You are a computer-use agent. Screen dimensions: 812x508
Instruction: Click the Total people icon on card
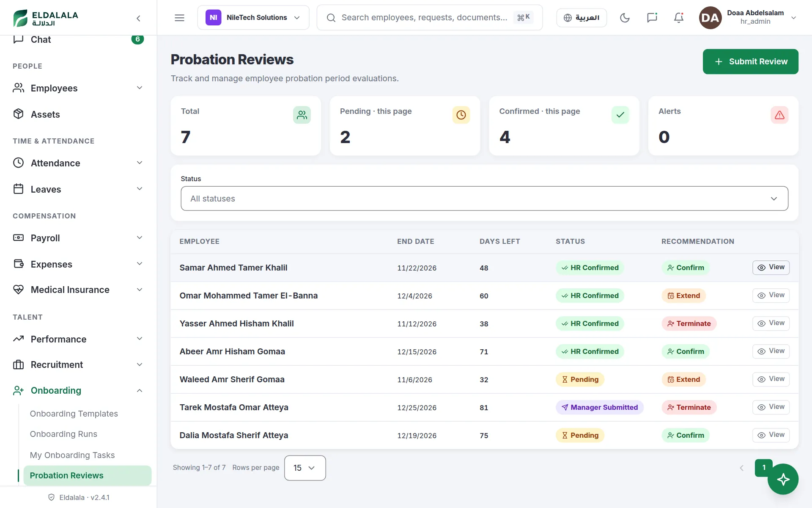[302, 115]
